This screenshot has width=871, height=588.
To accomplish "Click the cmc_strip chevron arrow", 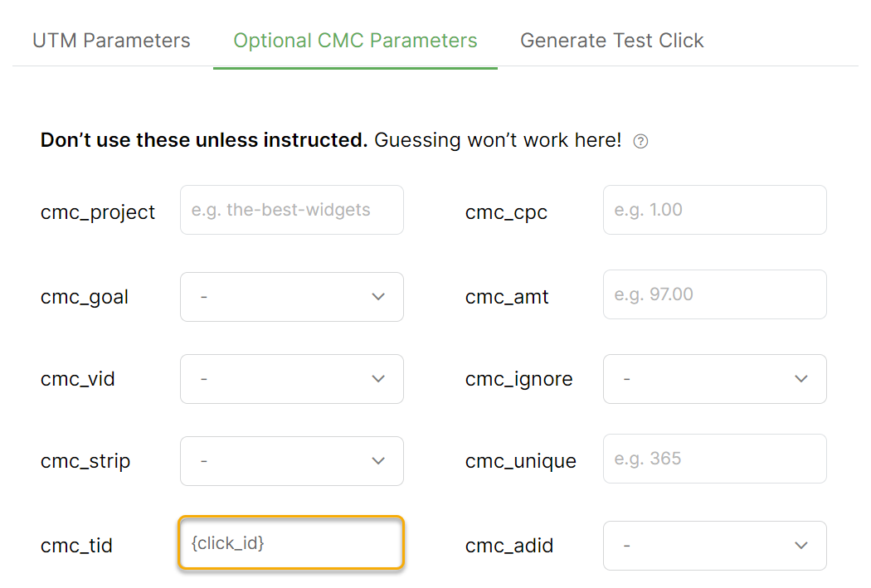I will click(x=378, y=461).
